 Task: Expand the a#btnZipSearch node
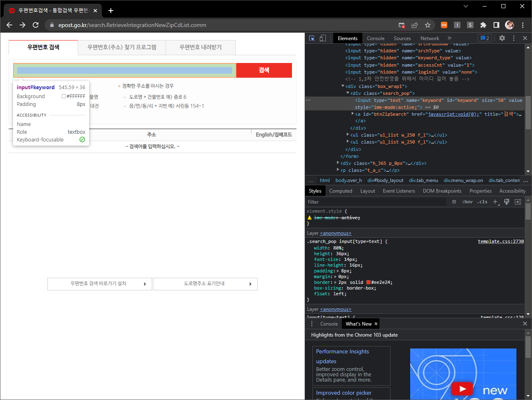pos(352,114)
